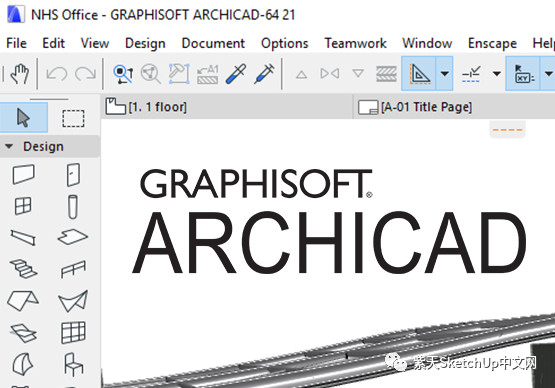Click the 3D explore magnifier icon
555x388 pixels.
[x=151, y=74]
